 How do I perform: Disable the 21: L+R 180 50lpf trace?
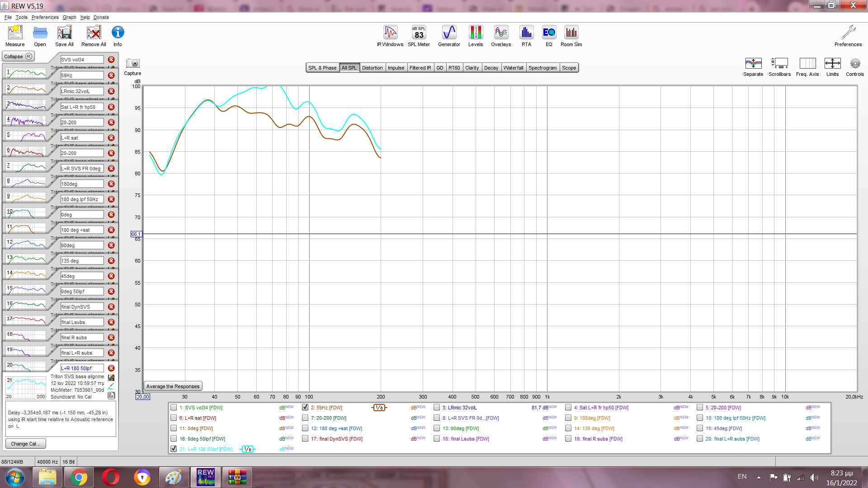(174, 449)
